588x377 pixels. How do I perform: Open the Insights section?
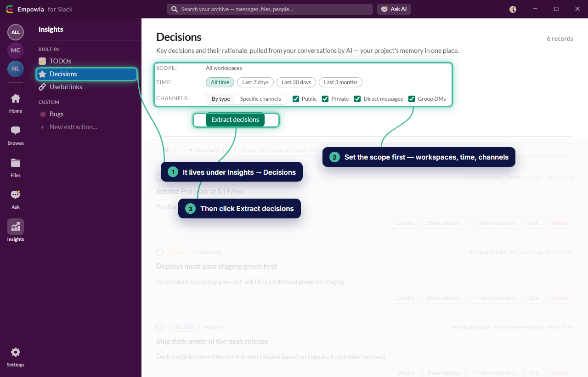coord(16,231)
